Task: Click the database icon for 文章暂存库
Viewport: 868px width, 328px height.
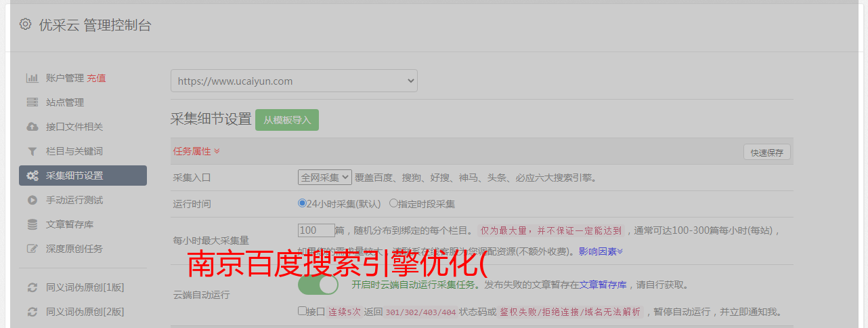Action: [x=32, y=224]
